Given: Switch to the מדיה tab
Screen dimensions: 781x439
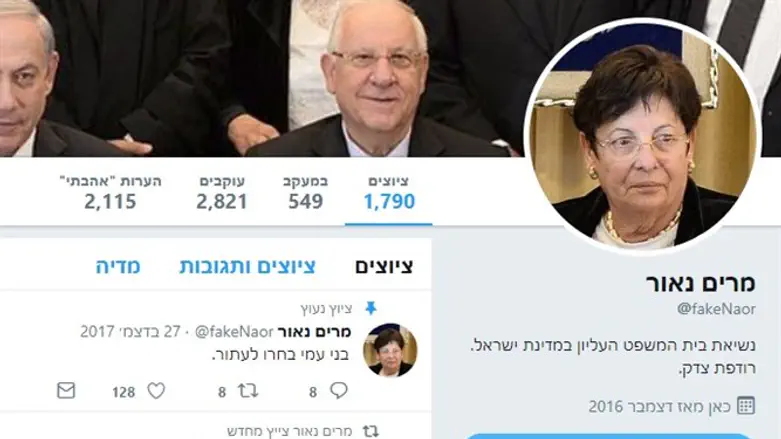Looking at the screenshot, I should pyautogui.click(x=118, y=267).
